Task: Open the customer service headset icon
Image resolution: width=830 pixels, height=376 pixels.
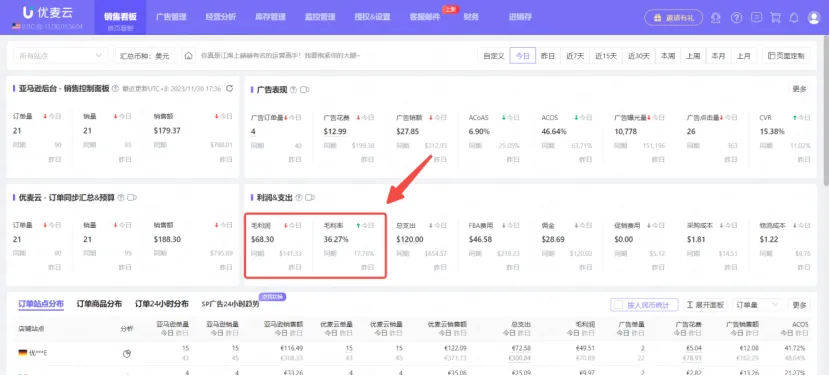Action: tap(716, 17)
